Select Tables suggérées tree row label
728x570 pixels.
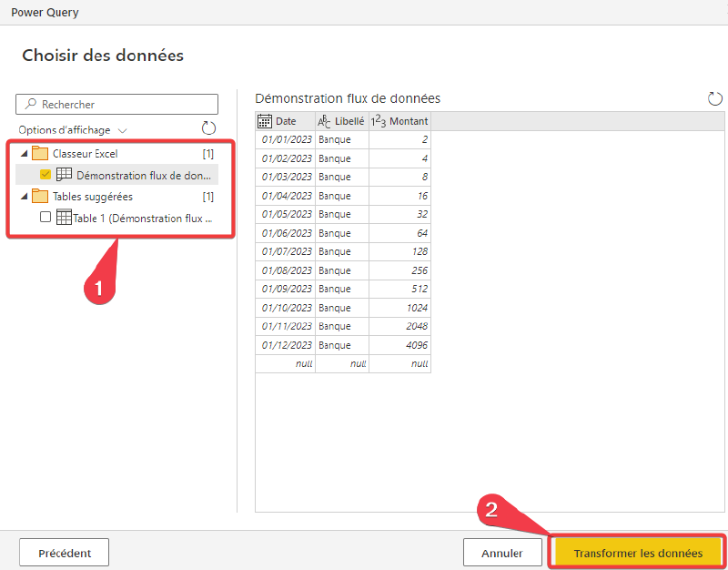coord(93,197)
